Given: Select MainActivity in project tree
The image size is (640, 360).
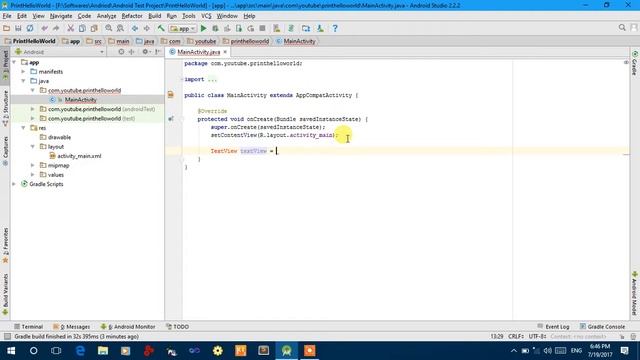Looking at the screenshot, I should [80, 100].
